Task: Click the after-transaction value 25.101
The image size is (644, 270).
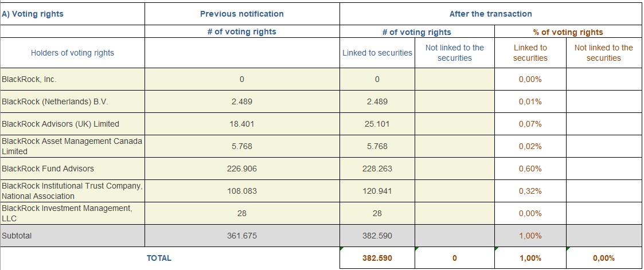Action: tap(377, 124)
